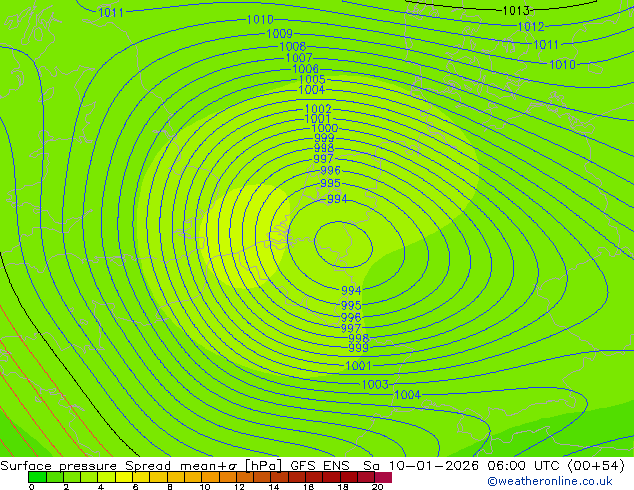
Task: Click the 1013 isobar label
Action: coord(516,11)
